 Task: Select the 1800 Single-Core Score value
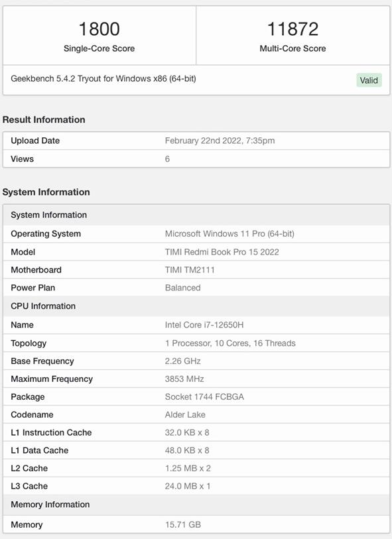[x=99, y=29]
